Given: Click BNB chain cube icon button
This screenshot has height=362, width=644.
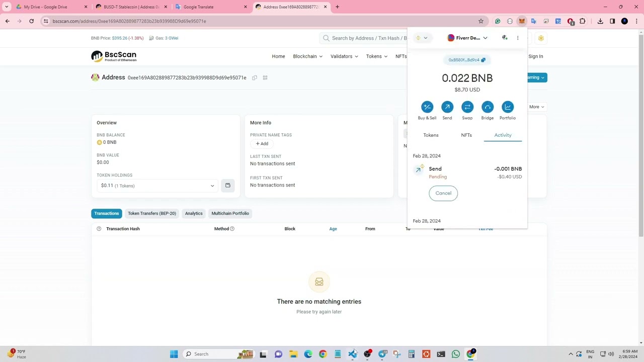Looking at the screenshot, I should point(541,38).
